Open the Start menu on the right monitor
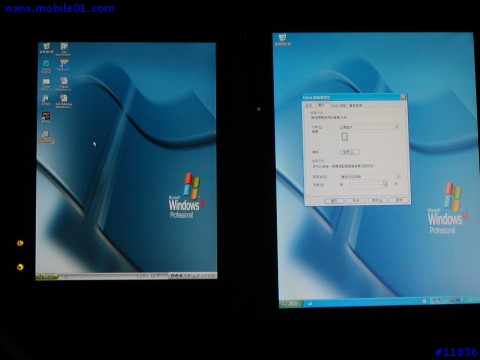 291,304
